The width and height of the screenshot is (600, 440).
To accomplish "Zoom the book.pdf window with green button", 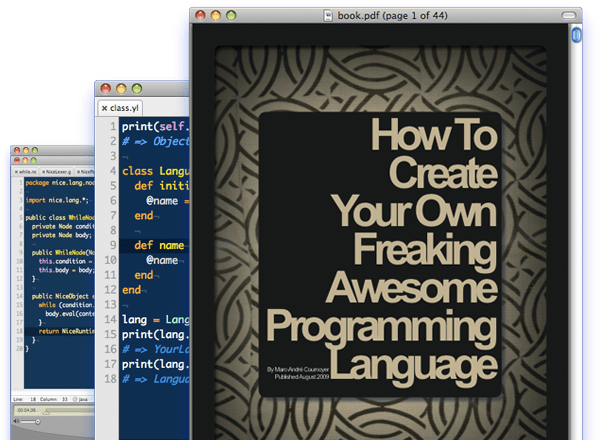I will (x=231, y=16).
